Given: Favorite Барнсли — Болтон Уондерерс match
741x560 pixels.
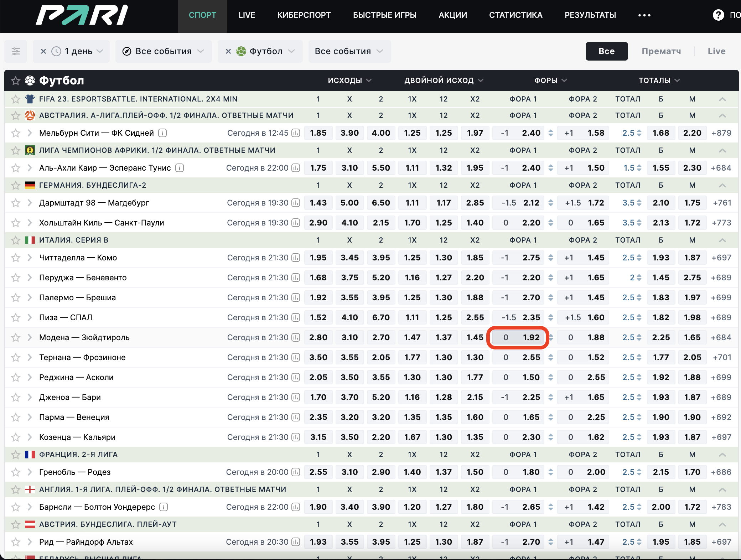Looking at the screenshot, I should [15, 507].
